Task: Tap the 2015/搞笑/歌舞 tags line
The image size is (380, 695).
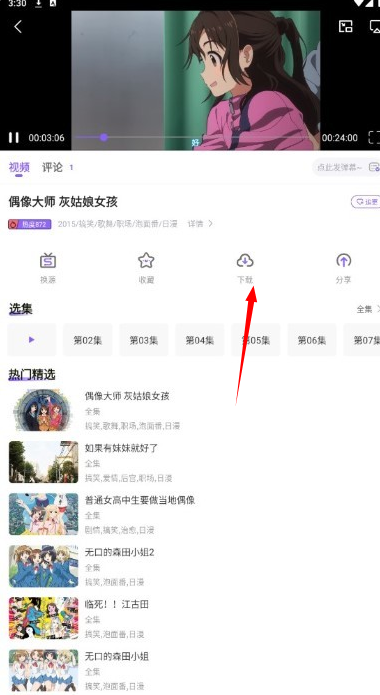Action: [118, 224]
